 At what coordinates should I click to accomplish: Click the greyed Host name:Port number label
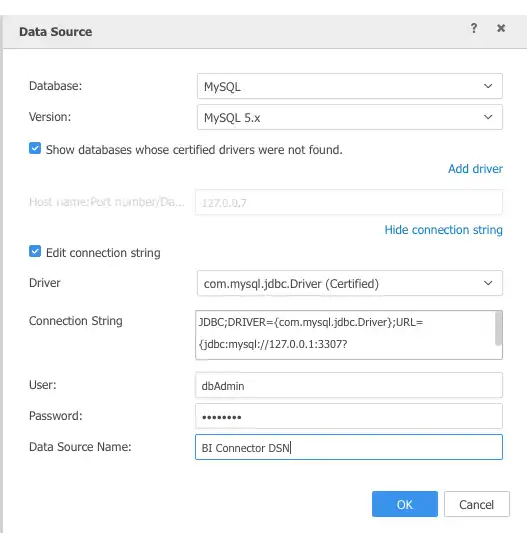point(107,202)
